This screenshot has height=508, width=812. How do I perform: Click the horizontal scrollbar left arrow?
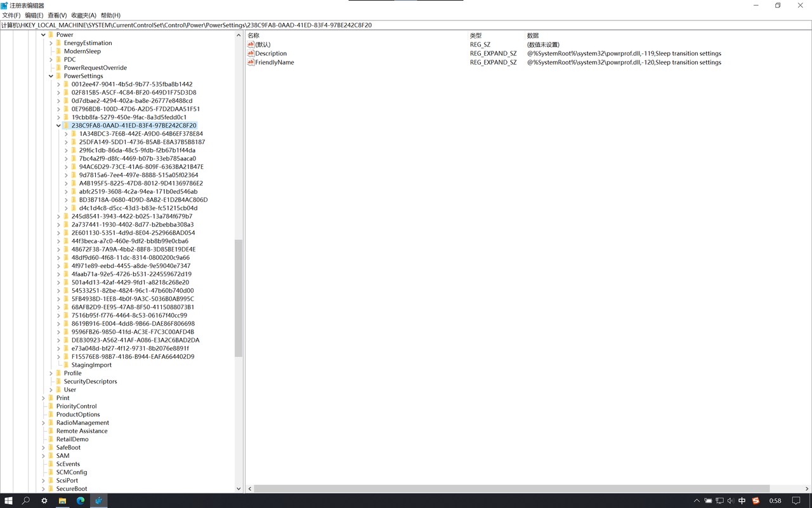point(250,489)
